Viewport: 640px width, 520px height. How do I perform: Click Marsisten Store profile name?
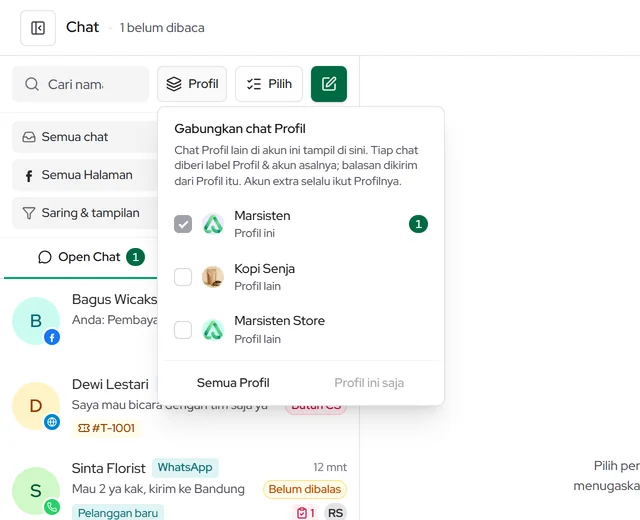(x=280, y=321)
